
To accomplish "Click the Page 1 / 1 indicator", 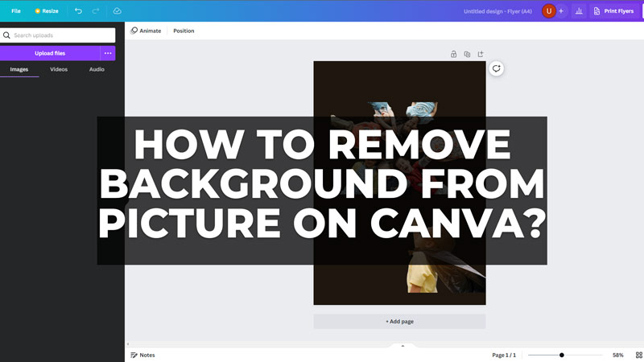I will tap(504, 355).
